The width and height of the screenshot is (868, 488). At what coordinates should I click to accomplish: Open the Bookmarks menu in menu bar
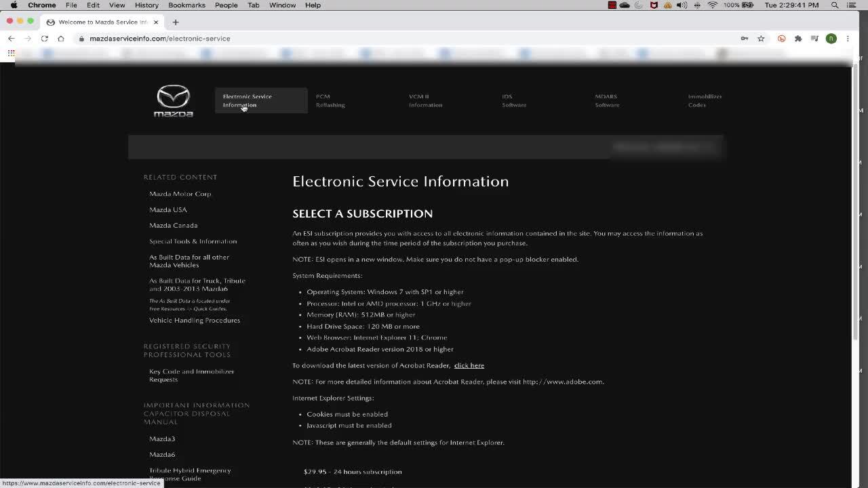pos(186,5)
